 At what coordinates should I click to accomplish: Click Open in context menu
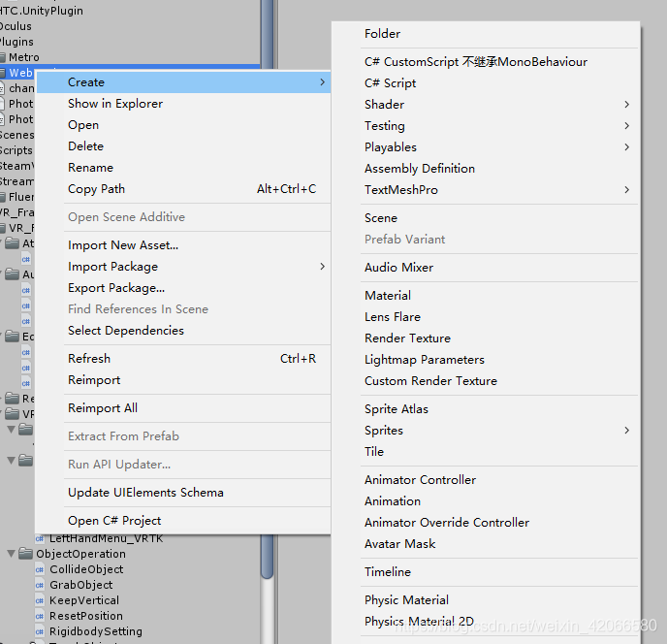[x=184, y=125]
